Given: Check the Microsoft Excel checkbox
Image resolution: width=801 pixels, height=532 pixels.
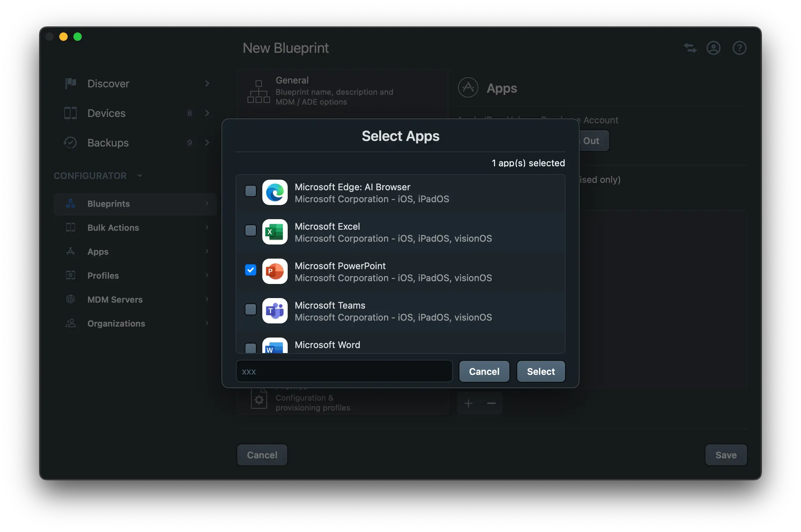Looking at the screenshot, I should (251, 230).
